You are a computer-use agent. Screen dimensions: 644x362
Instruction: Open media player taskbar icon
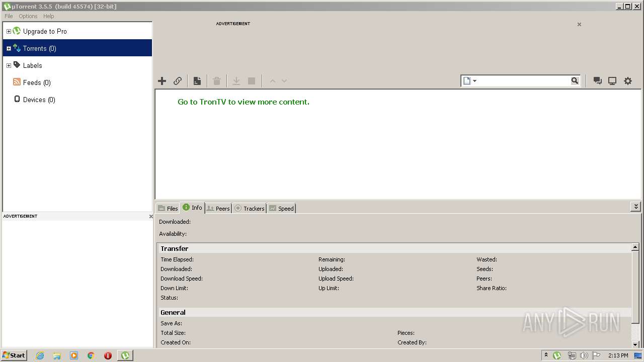[74, 355]
